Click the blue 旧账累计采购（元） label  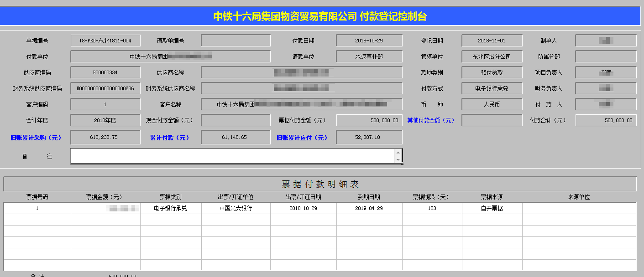36,138
